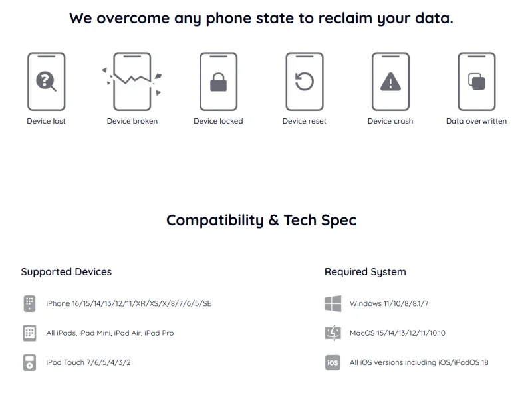
Task: Select the All iOS versions text
Action: click(419, 362)
